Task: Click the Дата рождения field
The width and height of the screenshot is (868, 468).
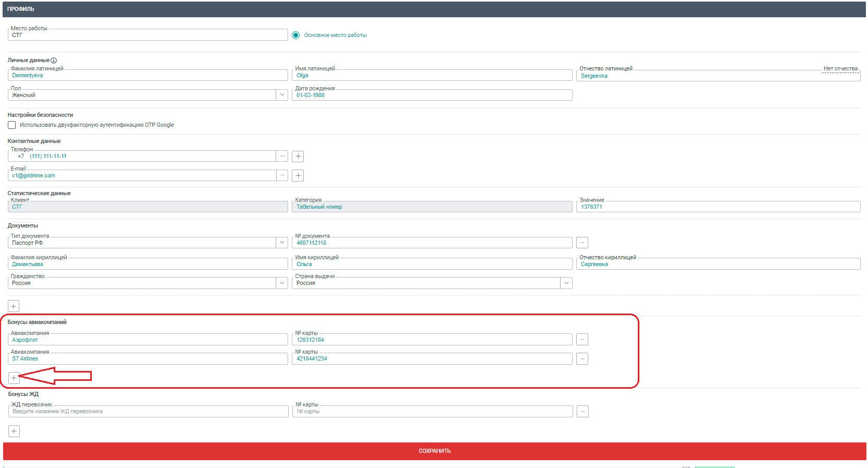Action: (x=432, y=95)
